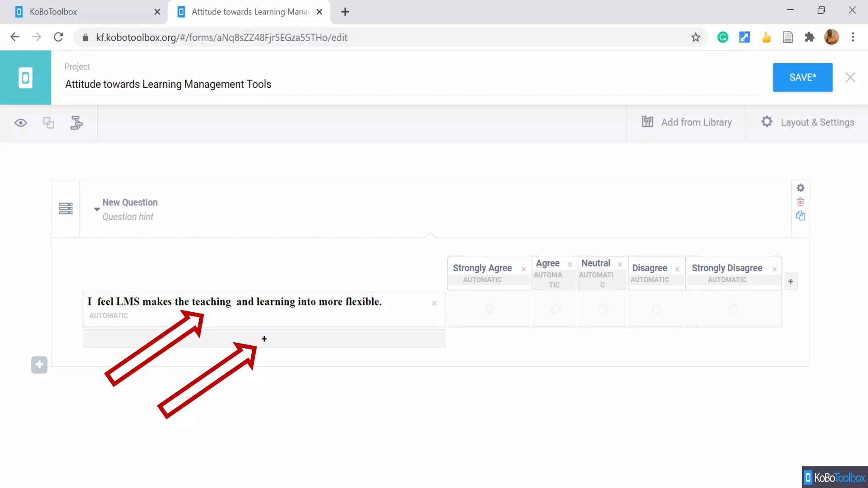Duplicate question using the copy icon
868x488 pixels.
[800, 216]
